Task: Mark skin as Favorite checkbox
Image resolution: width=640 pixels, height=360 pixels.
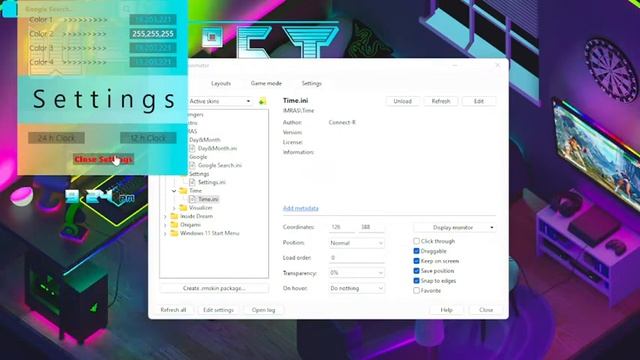Action: 416,291
